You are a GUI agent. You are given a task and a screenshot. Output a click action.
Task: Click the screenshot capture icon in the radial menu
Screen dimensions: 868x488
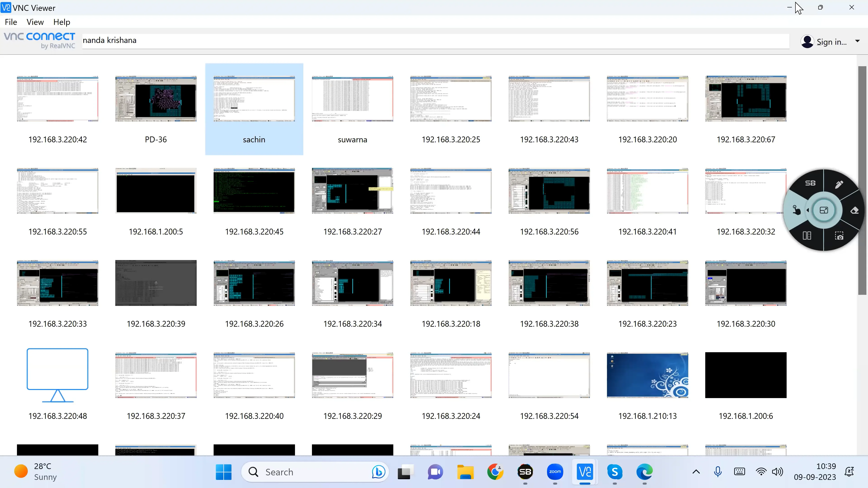[839, 236]
